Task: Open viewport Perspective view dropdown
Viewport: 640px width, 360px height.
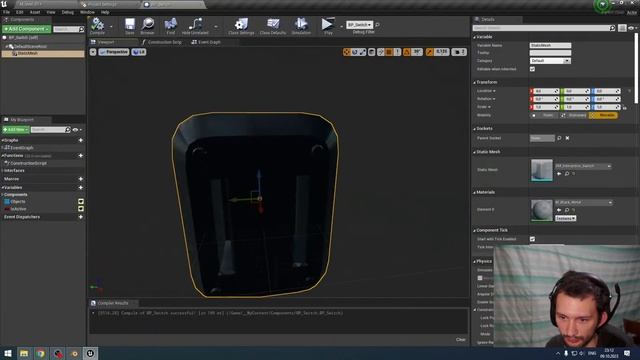Action: (x=114, y=52)
